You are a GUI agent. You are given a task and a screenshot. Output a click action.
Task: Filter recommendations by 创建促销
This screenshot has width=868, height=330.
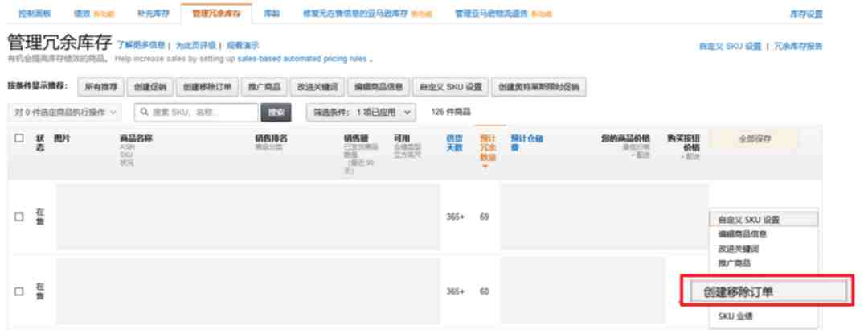coord(150,86)
